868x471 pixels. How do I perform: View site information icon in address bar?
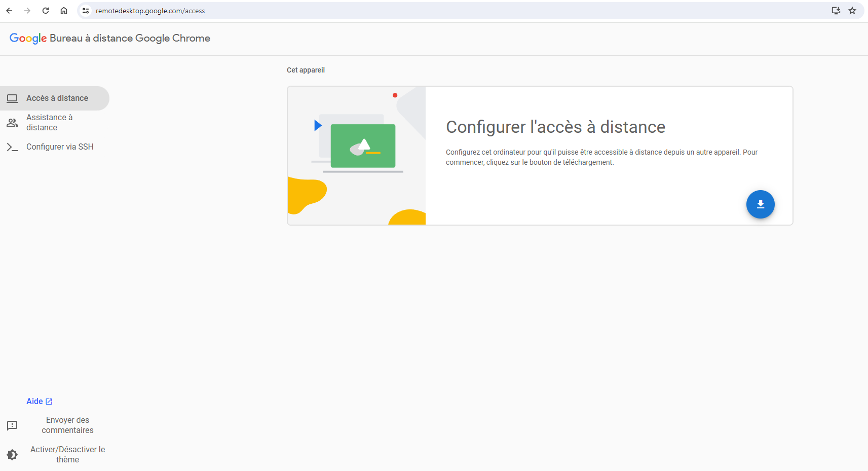86,11
